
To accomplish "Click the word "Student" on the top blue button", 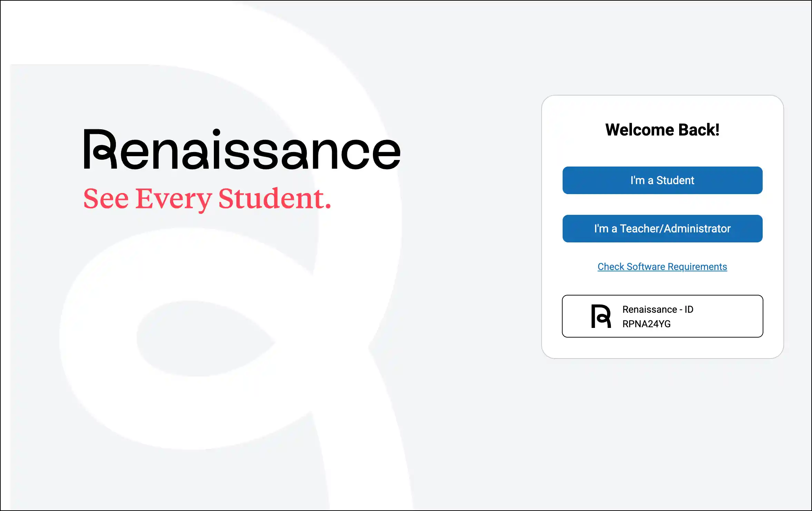I will pos(675,180).
